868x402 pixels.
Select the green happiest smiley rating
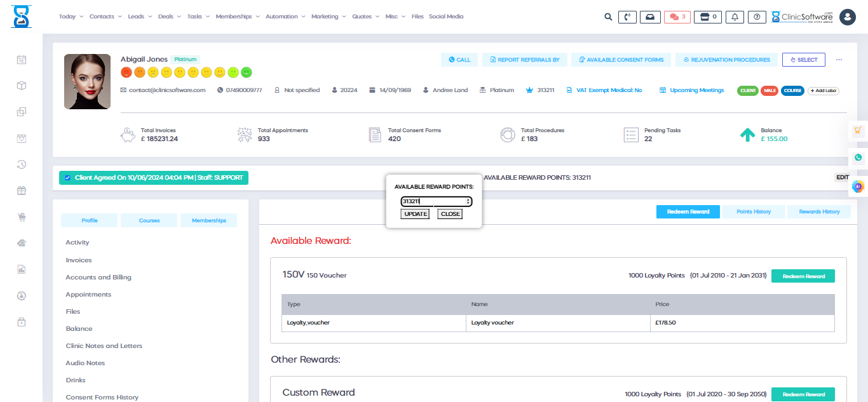coord(247,72)
